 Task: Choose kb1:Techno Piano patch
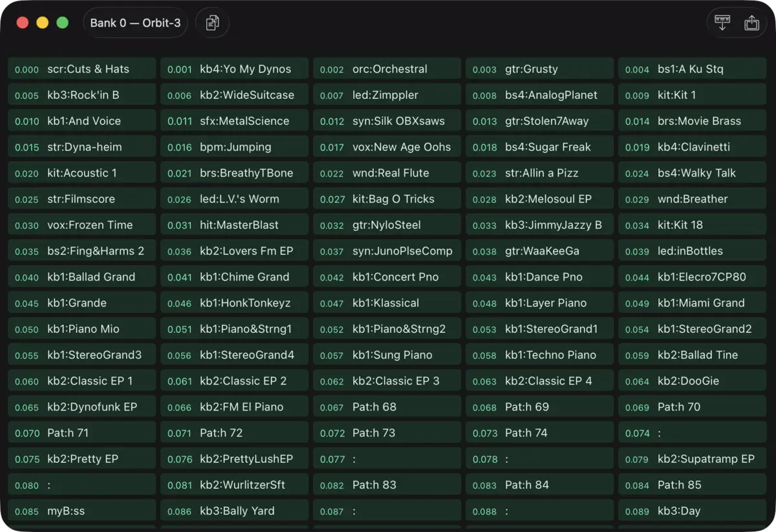point(540,355)
